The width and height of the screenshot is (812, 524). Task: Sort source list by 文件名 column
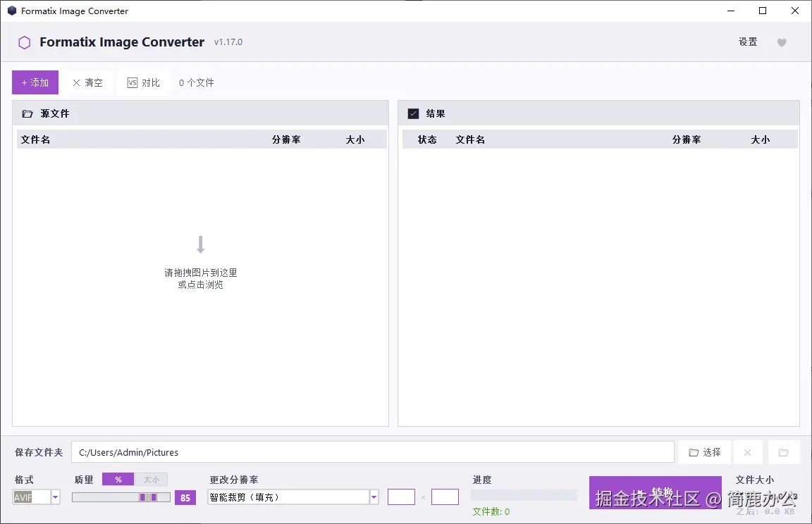tap(35, 139)
